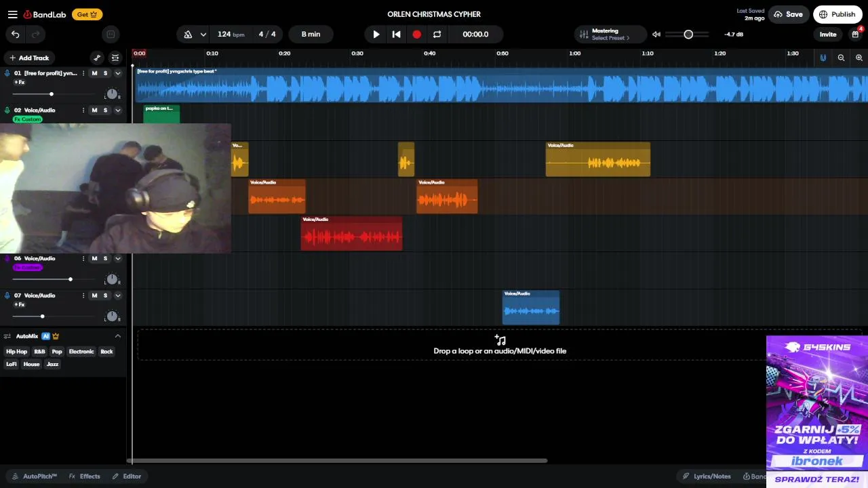Expand track 07 options chevron
Image resolution: width=868 pixels, height=488 pixels.
coord(117,296)
